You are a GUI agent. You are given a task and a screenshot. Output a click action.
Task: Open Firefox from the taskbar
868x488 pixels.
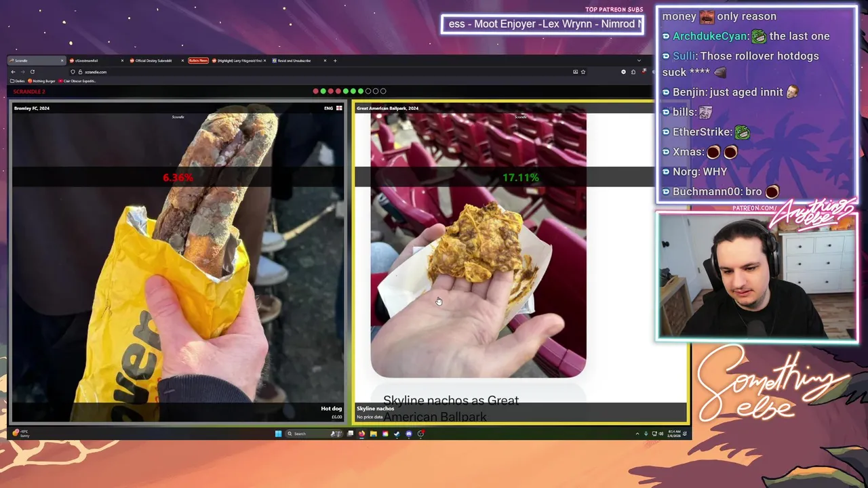tap(362, 433)
